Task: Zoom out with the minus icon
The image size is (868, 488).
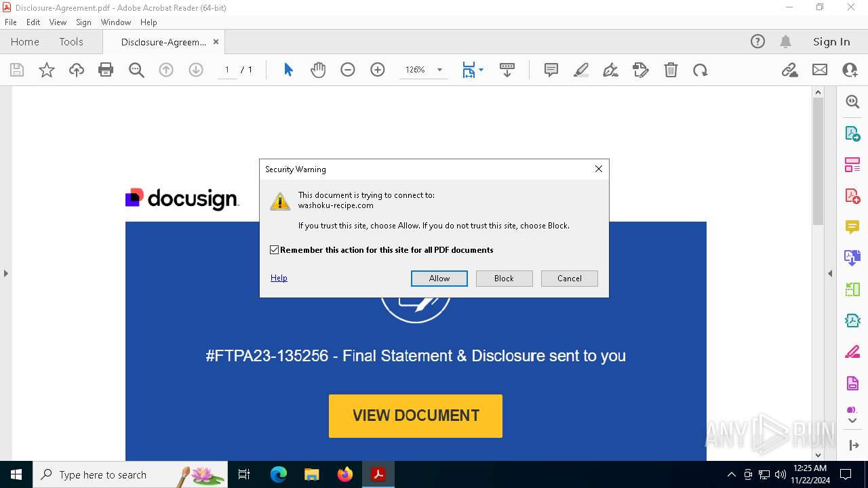Action: point(348,70)
